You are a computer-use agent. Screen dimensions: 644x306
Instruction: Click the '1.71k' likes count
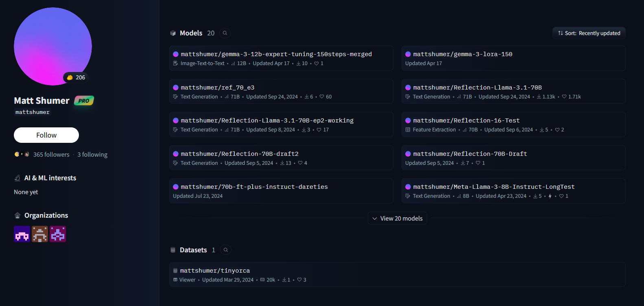tap(574, 97)
